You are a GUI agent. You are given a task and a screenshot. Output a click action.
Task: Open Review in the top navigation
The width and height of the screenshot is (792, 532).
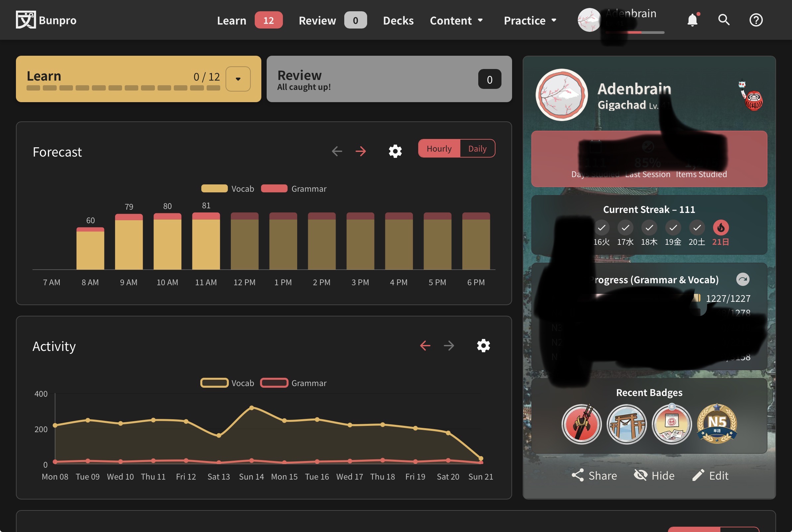[x=317, y=20]
